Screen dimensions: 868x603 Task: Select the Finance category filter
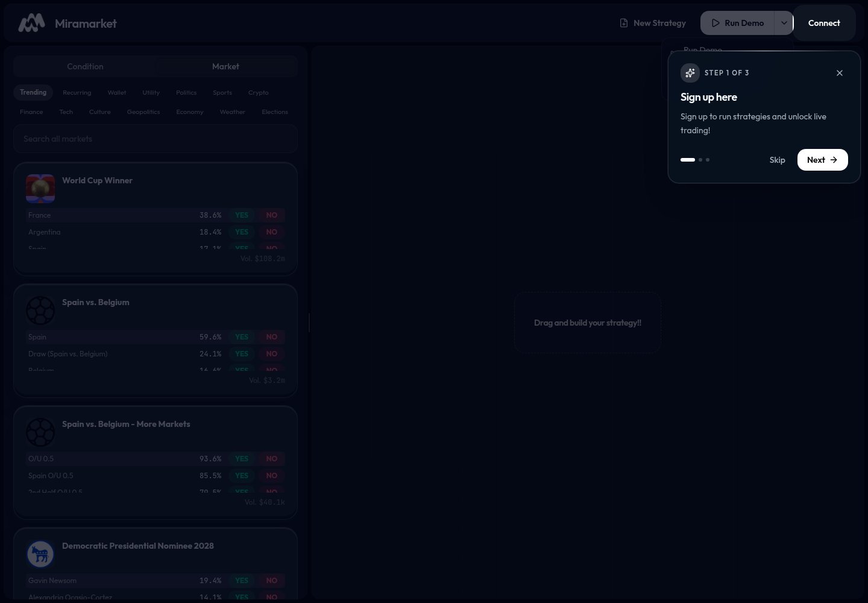click(31, 112)
